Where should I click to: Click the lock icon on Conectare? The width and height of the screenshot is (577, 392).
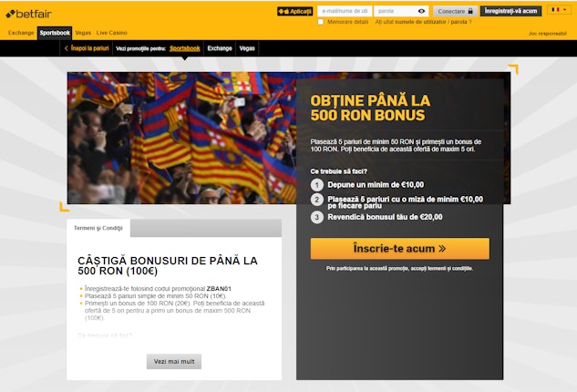pos(470,11)
